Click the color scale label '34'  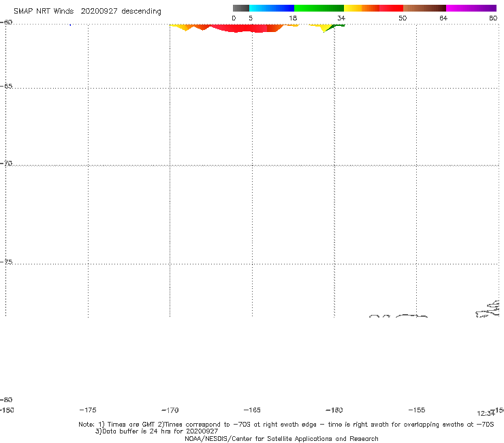pyautogui.click(x=341, y=18)
